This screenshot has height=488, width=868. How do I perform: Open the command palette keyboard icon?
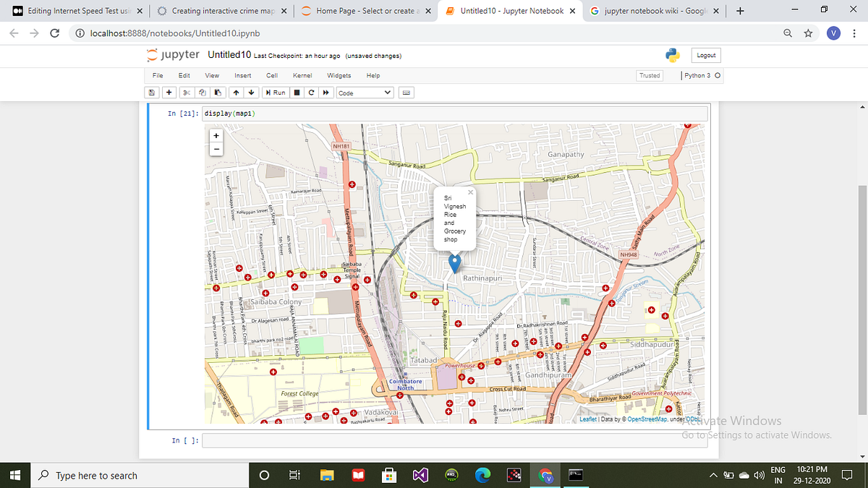click(x=406, y=92)
